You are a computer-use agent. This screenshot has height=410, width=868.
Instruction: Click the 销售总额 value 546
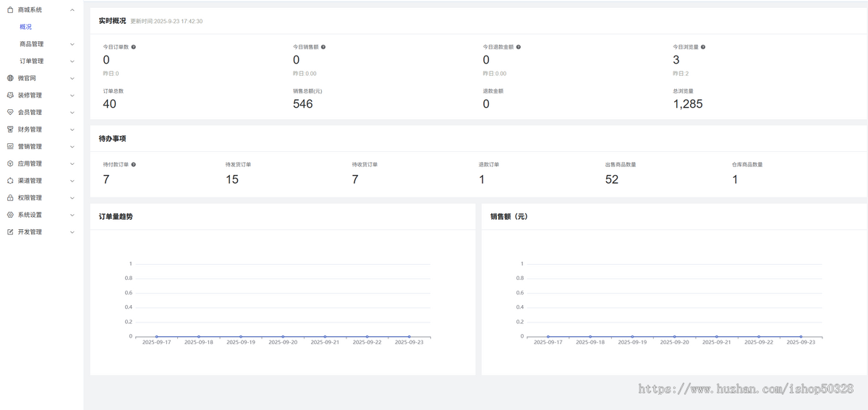point(303,104)
